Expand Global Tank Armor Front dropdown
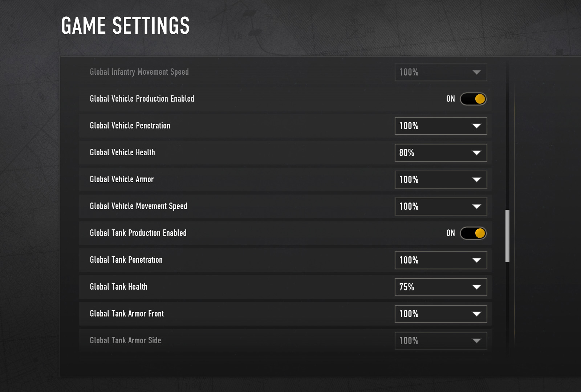Image resolution: width=581 pixels, height=392 pixels. pos(440,314)
